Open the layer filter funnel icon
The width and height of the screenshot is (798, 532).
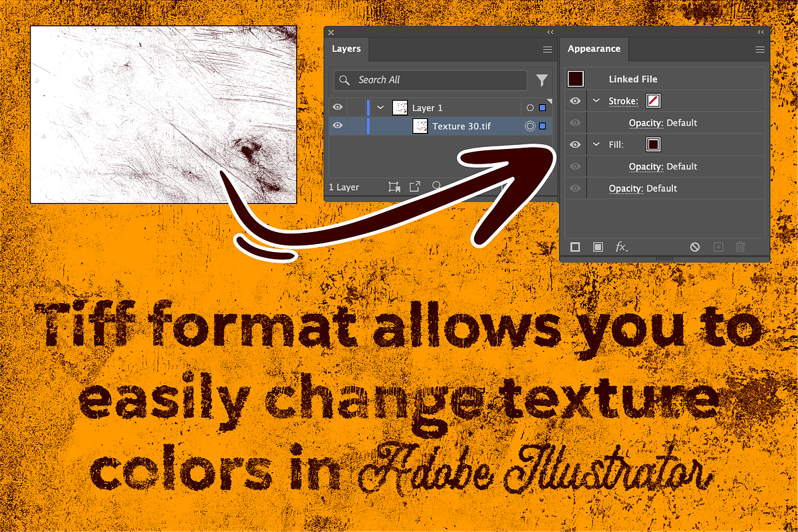click(542, 80)
